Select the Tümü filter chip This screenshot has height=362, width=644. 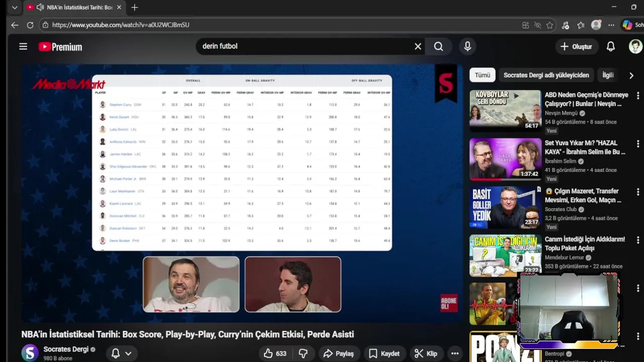tap(482, 75)
